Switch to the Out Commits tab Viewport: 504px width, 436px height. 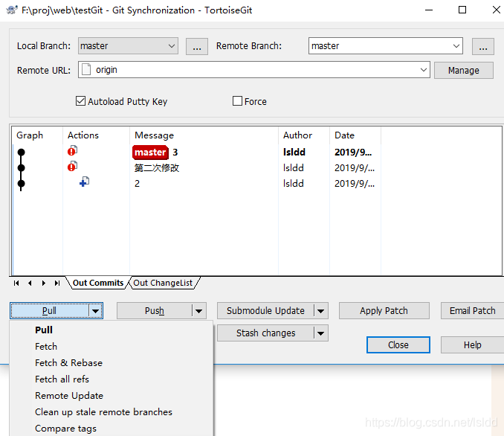(98, 283)
